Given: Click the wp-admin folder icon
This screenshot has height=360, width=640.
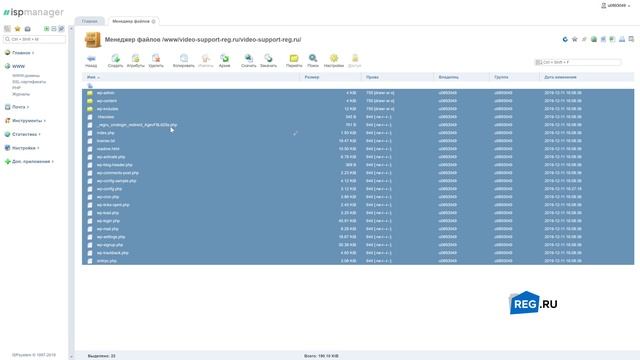Looking at the screenshot, I should (x=90, y=93).
